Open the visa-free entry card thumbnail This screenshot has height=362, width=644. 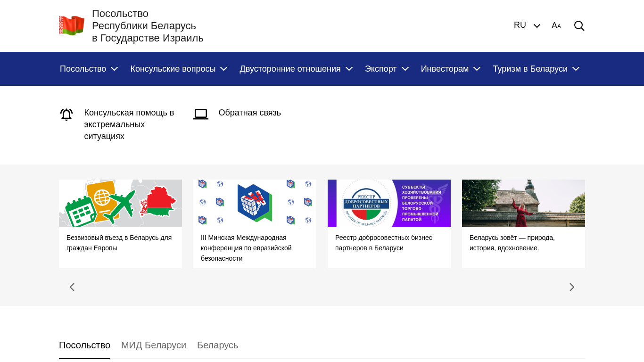click(x=120, y=203)
